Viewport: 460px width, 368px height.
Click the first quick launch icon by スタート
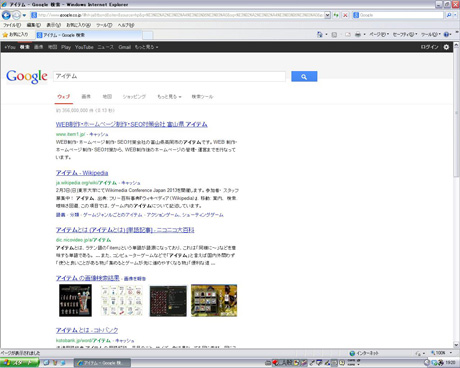tap(46, 363)
